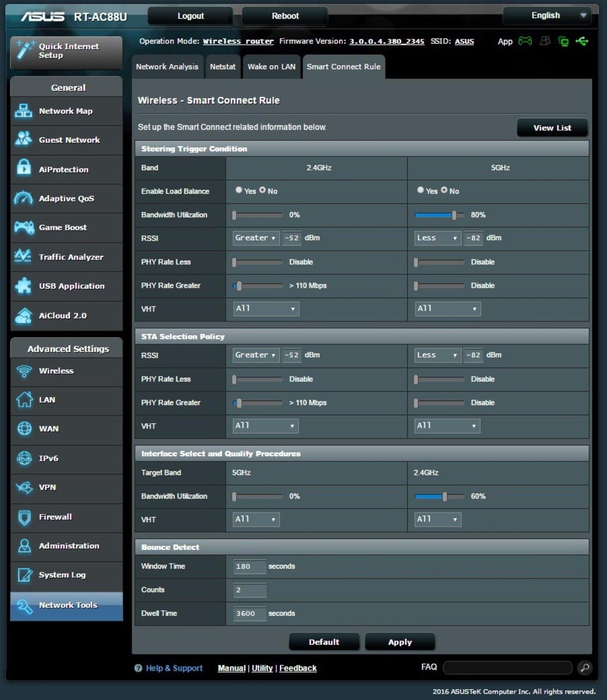Viewport: 607px width, 700px height.
Task: Open STA Selection Policy 2.4GHz RSSI dropdown
Action: coord(256,355)
